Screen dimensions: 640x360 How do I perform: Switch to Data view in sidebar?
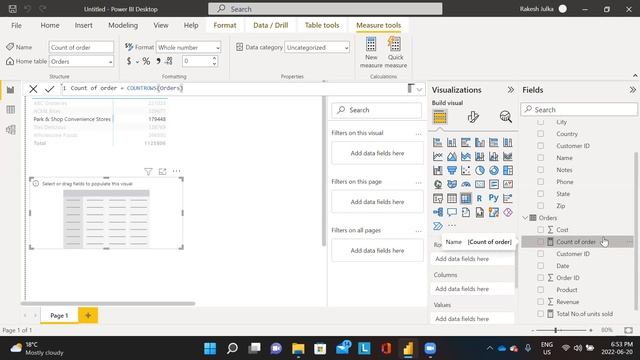pos(11,110)
